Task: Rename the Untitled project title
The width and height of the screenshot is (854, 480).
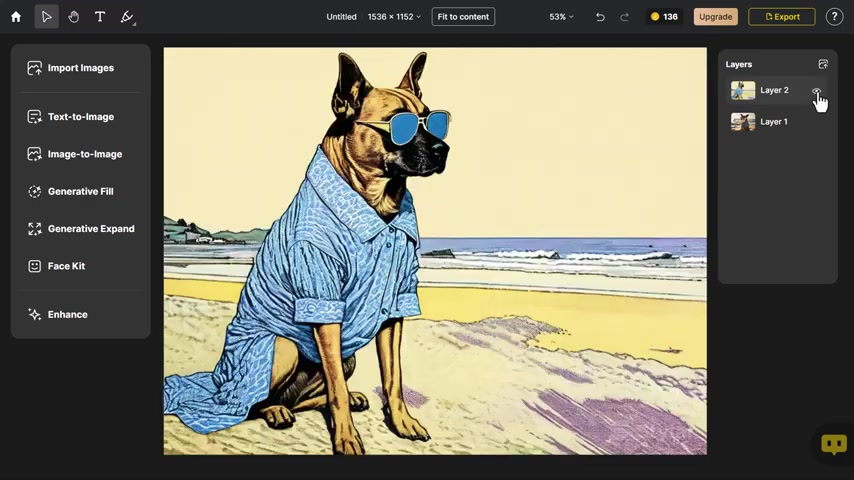Action: pyautogui.click(x=341, y=17)
